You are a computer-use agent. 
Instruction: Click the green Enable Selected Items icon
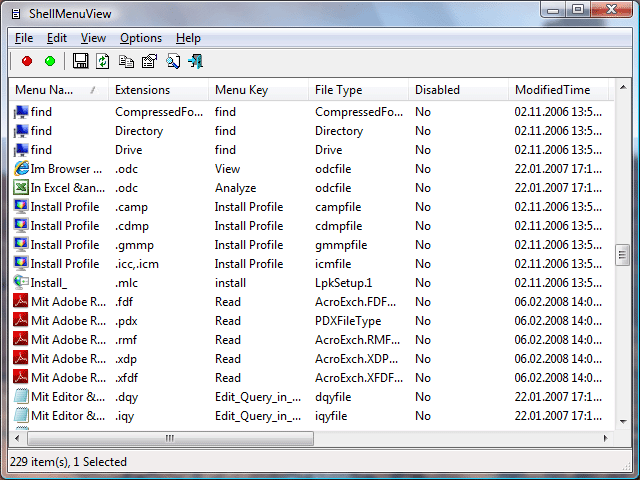coord(50,61)
